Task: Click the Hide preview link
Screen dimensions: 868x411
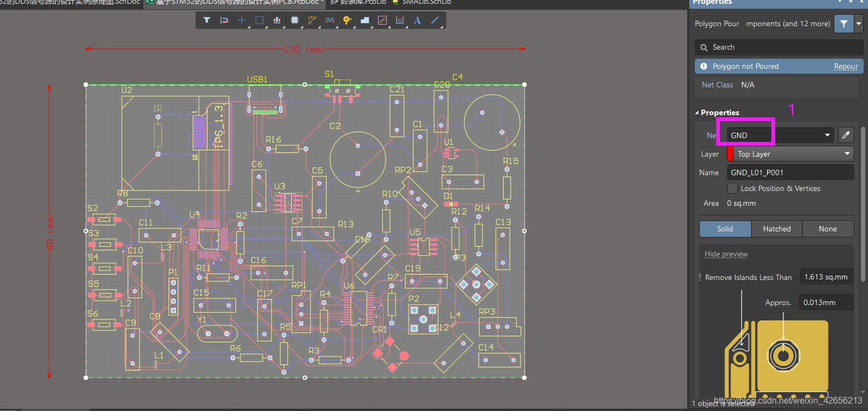Action: coord(726,254)
